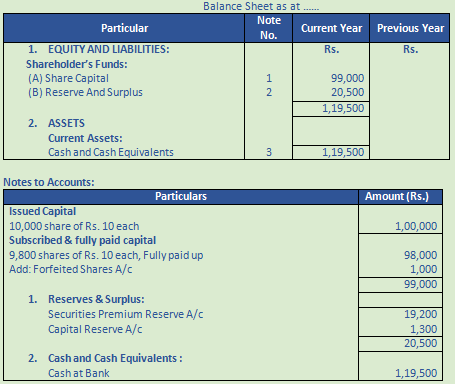The width and height of the screenshot is (455, 384).
Task: Click the 1,300 capital reserve amount
Action: point(423,329)
